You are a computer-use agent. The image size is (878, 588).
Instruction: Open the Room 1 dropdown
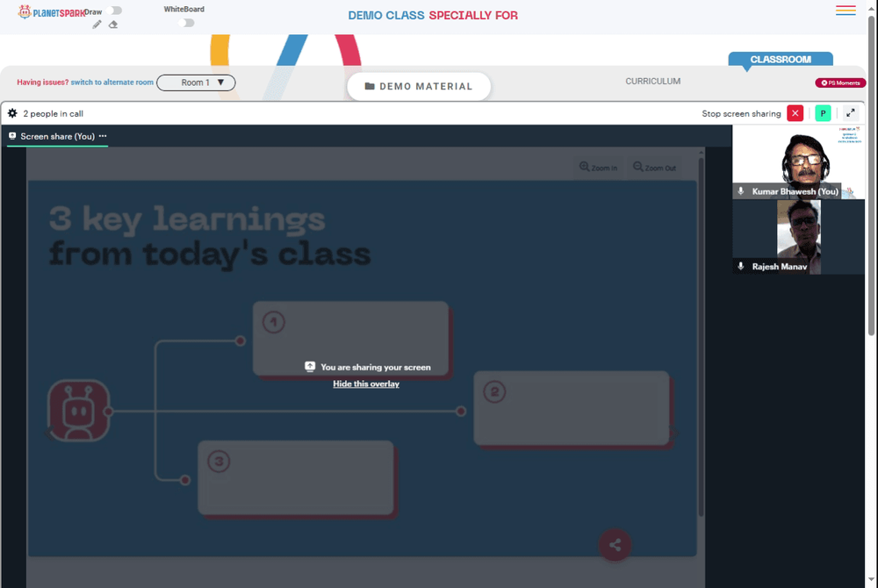(196, 82)
